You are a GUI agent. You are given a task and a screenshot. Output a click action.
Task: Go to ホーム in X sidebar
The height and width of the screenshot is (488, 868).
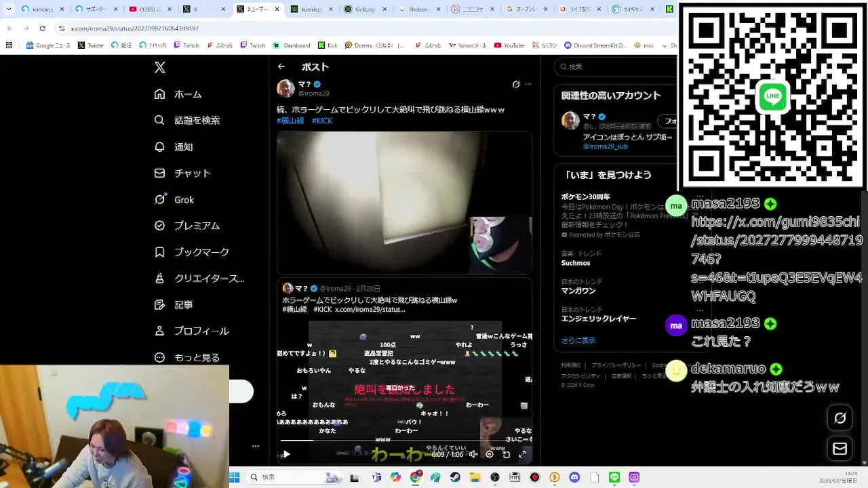178,94
